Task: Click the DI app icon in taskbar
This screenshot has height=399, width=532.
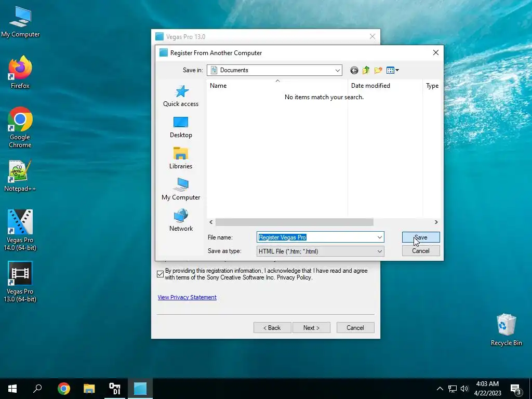Action: click(x=115, y=389)
